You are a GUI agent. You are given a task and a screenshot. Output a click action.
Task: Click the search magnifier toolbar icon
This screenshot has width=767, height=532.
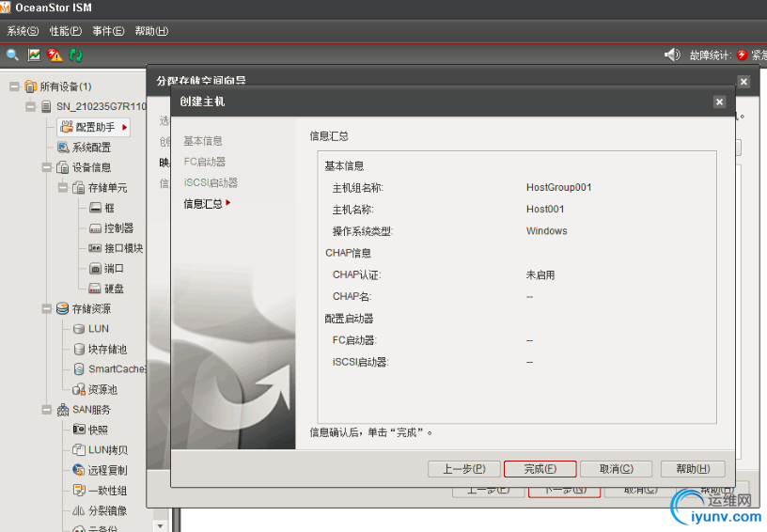point(12,55)
